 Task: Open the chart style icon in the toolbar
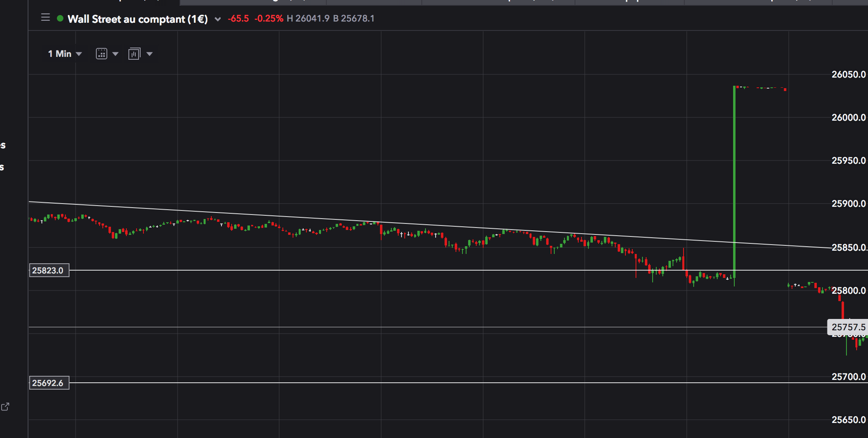102,54
